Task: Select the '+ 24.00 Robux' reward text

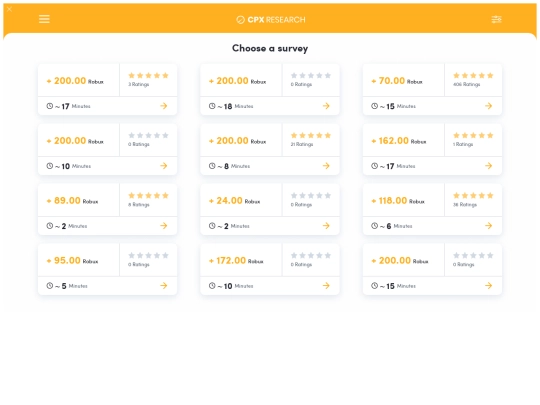Action: click(x=235, y=201)
